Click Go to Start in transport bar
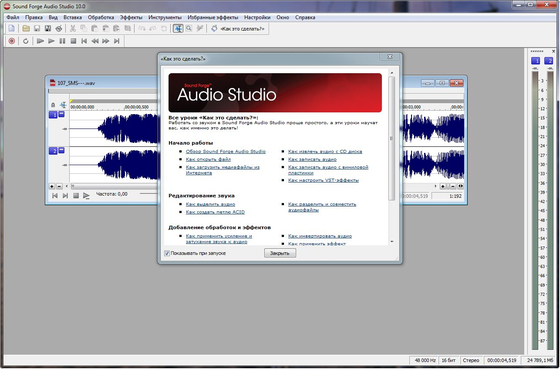 tap(84, 41)
